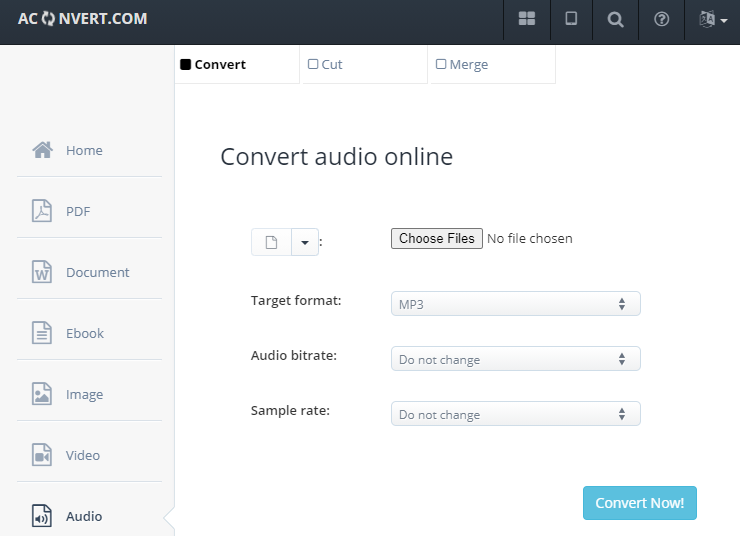The width and height of the screenshot is (740, 536).
Task: Click the ACONVERT.COM logo
Action: [x=83, y=19]
